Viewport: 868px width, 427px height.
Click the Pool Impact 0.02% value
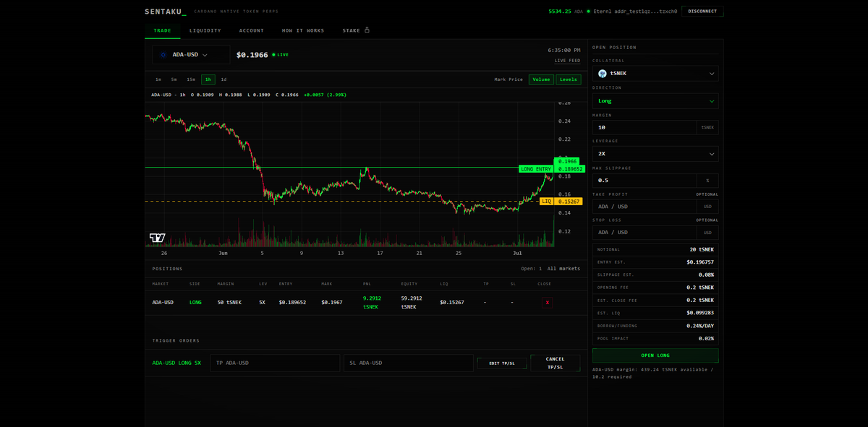pyautogui.click(x=706, y=338)
